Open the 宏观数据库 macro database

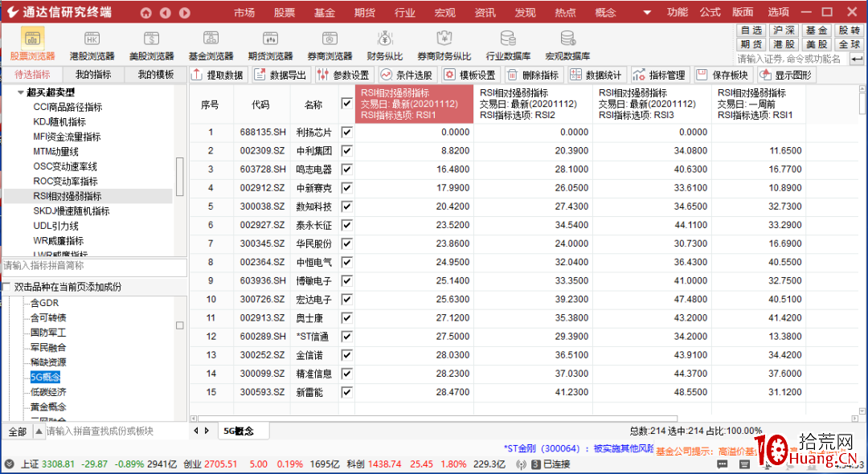(x=567, y=45)
